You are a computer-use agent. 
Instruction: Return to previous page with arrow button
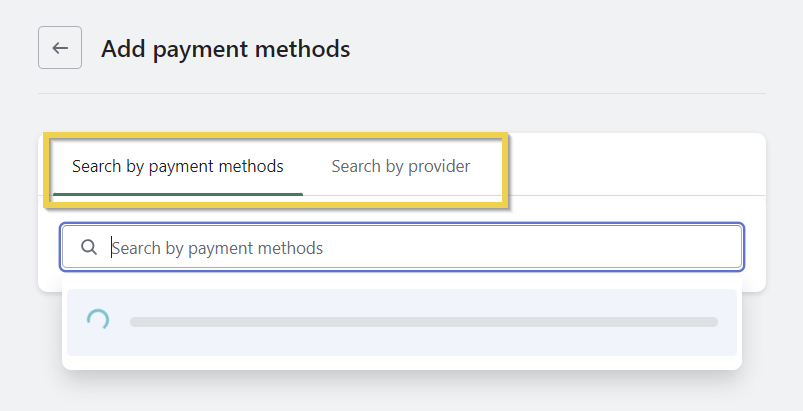click(x=60, y=48)
